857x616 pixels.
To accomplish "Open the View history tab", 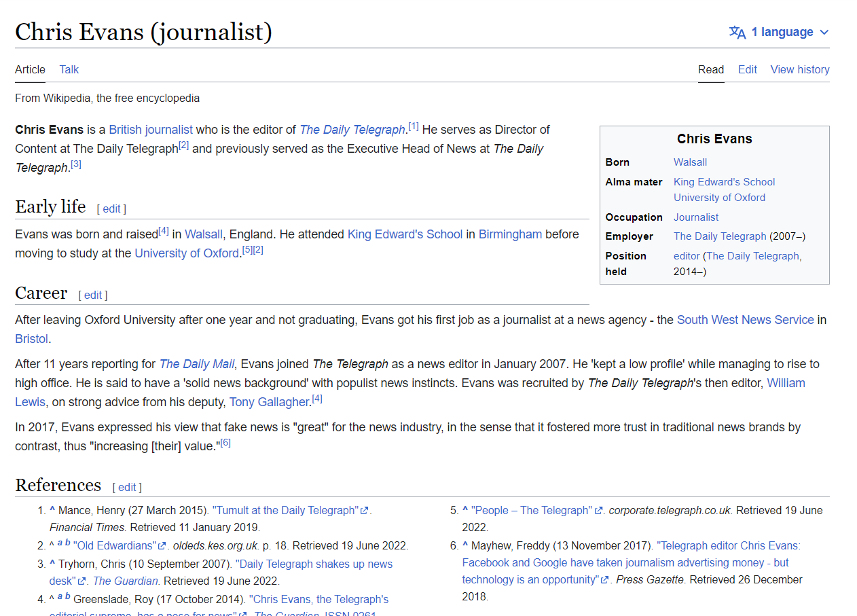I will pyautogui.click(x=800, y=69).
